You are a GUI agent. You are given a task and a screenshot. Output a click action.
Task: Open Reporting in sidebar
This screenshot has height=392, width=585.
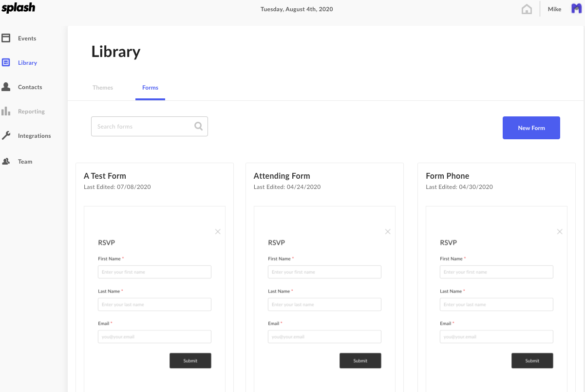(x=31, y=112)
